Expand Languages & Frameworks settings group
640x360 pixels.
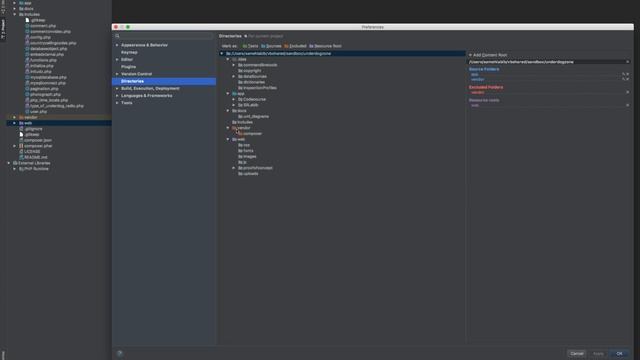pyautogui.click(x=117, y=96)
